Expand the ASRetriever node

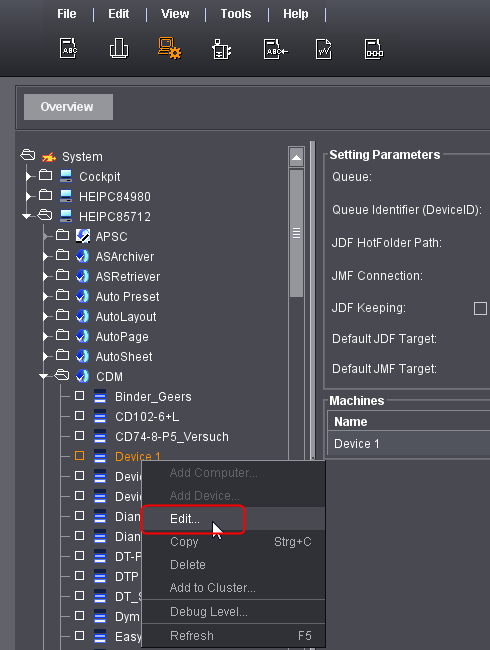pos(46,276)
